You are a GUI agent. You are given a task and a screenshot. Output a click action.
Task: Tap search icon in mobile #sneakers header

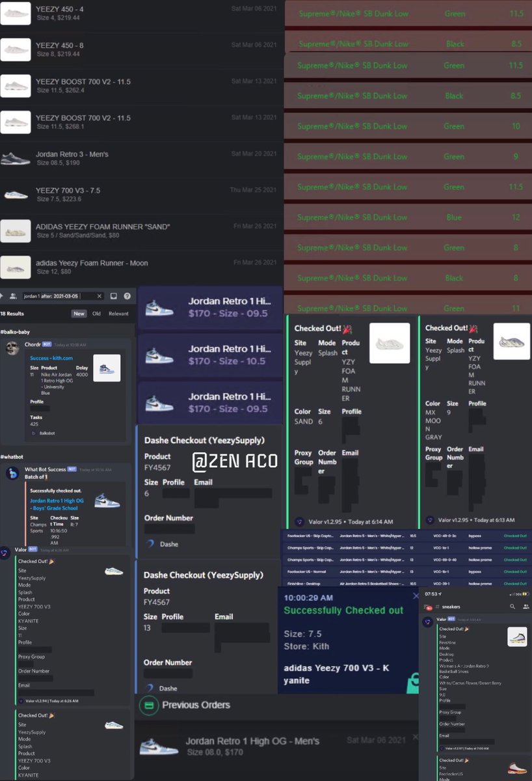513,607
